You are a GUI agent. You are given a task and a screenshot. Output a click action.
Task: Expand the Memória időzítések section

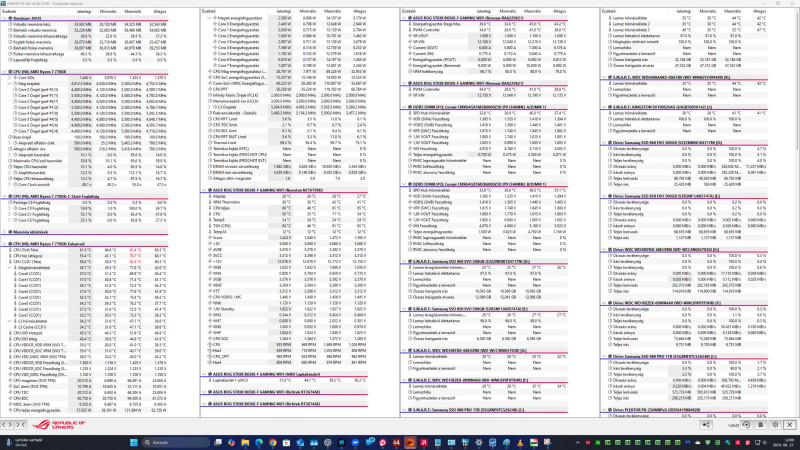click(4, 232)
